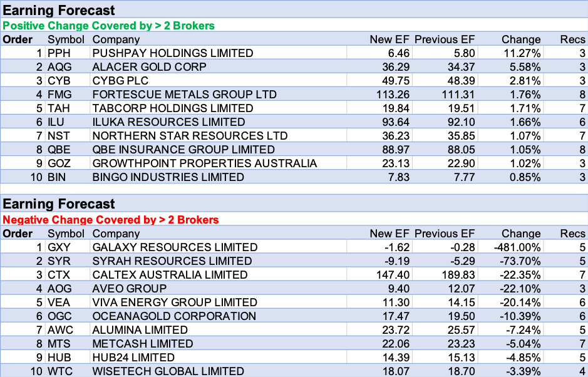
Task: Click the red Negative Change heading
Action: coord(111,220)
